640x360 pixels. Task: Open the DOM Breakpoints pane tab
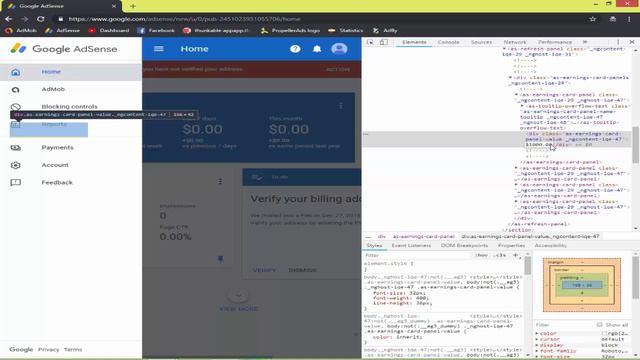pos(464,246)
